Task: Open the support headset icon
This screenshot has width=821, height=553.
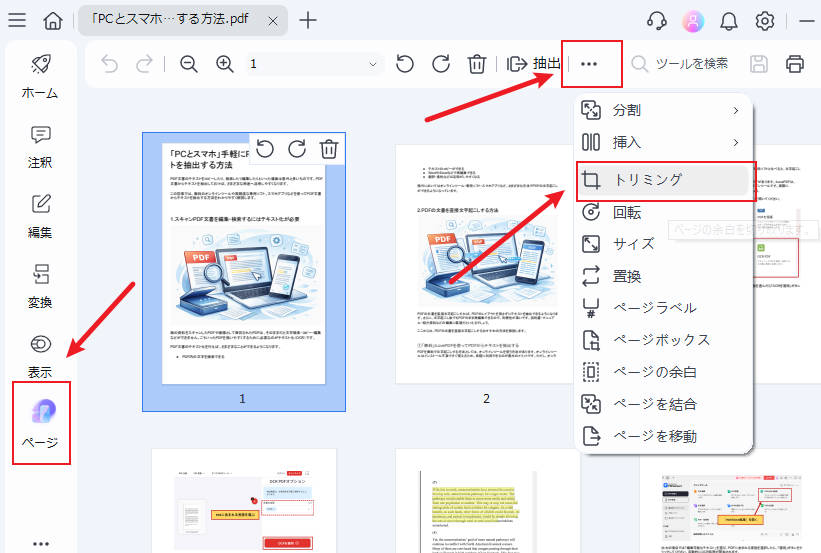Action: (657, 21)
